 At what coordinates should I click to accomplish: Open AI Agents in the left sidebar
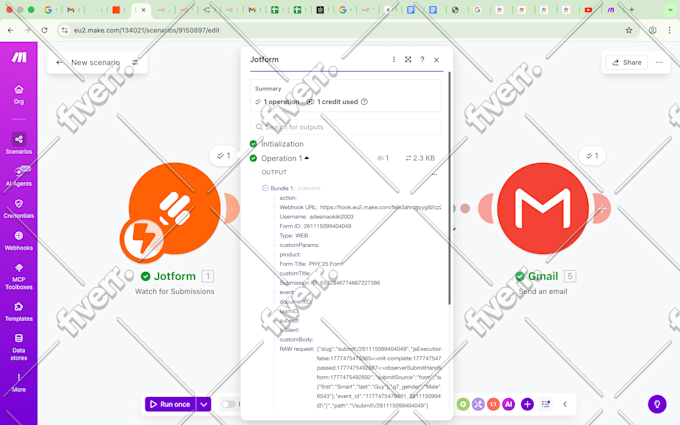point(19,176)
